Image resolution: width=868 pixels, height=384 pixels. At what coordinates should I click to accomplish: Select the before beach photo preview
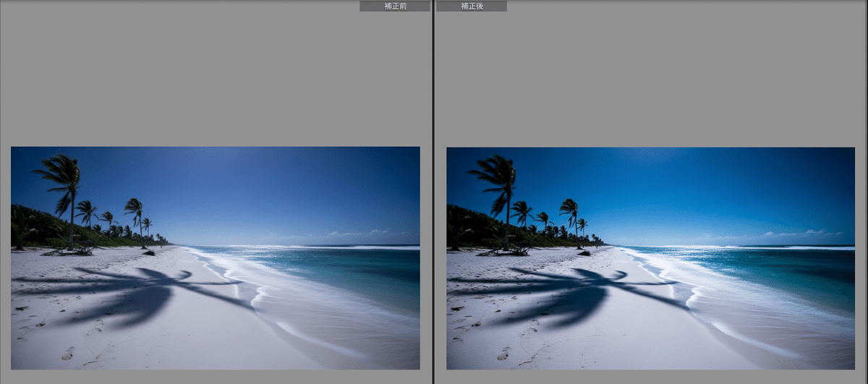click(x=215, y=258)
